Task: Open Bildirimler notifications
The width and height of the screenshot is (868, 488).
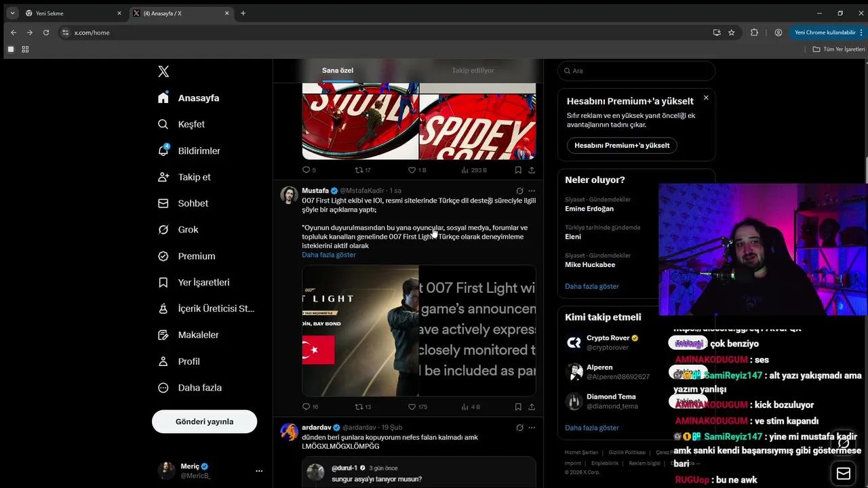Action: [x=189, y=150]
